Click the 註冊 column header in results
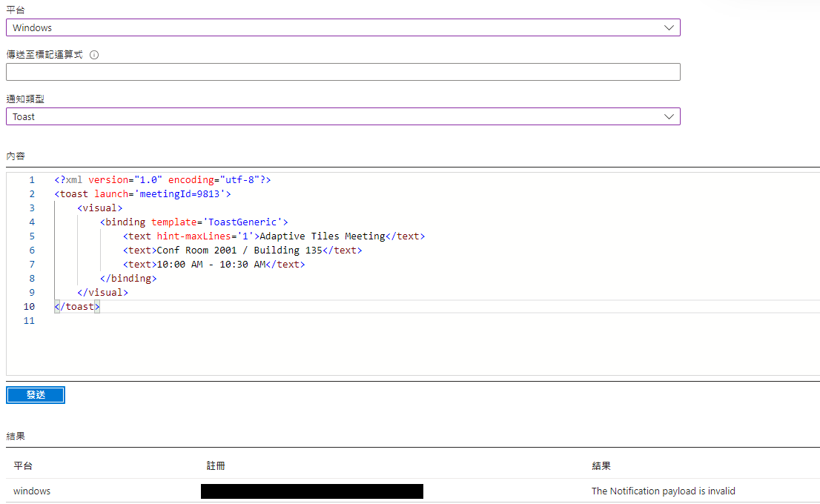Viewport: 820px width, 504px height. [216, 466]
